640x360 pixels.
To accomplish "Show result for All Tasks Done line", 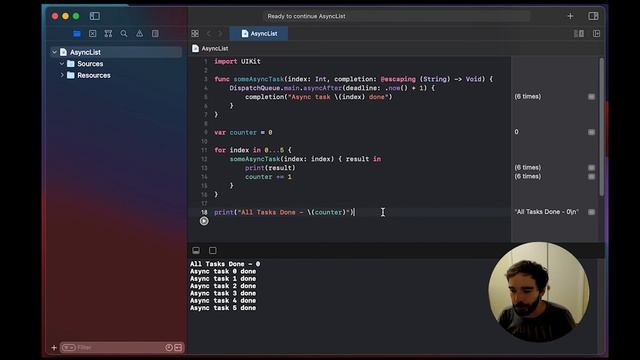I will click(x=591, y=212).
